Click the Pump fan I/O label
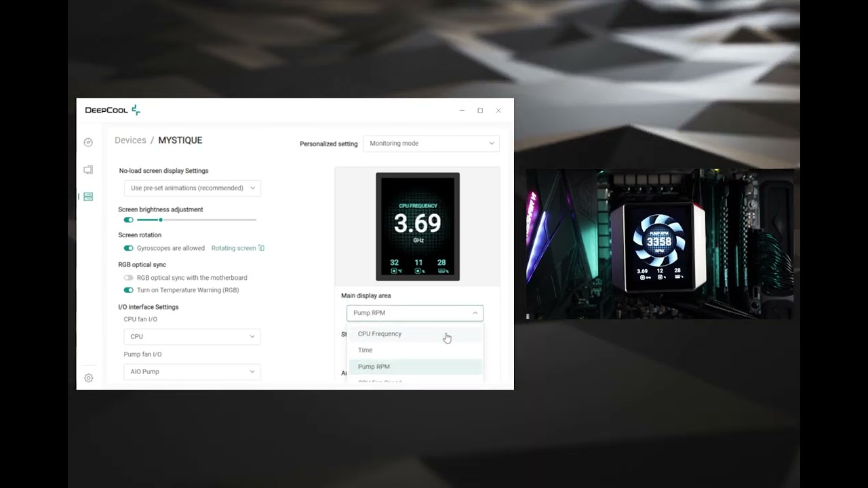Screen dimensions: 868x488 coord(142,354)
